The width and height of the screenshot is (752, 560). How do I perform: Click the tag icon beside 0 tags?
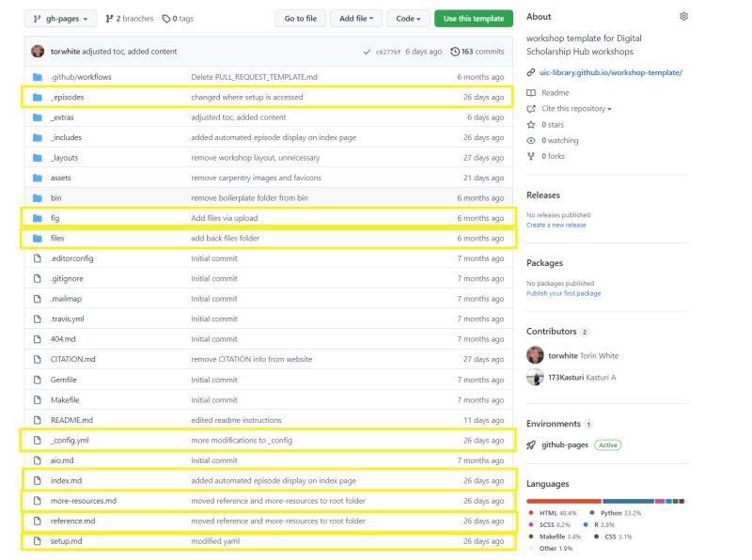pos(166,19)
